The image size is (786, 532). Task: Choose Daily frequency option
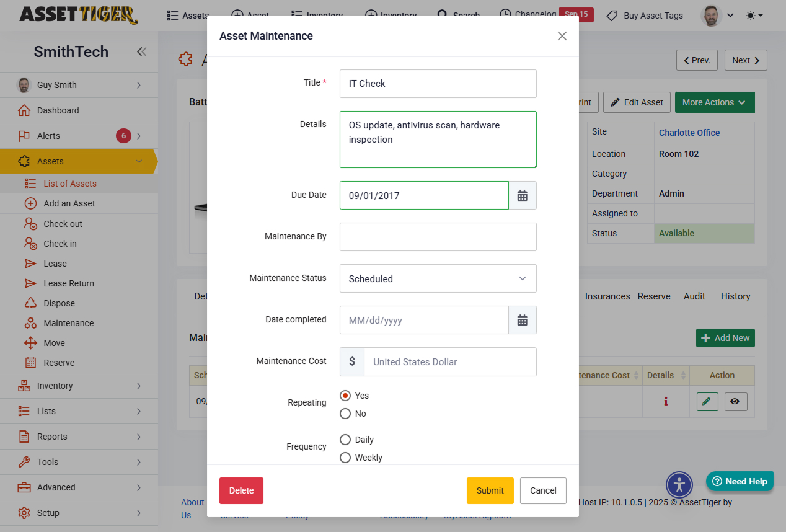coord(345,440)
